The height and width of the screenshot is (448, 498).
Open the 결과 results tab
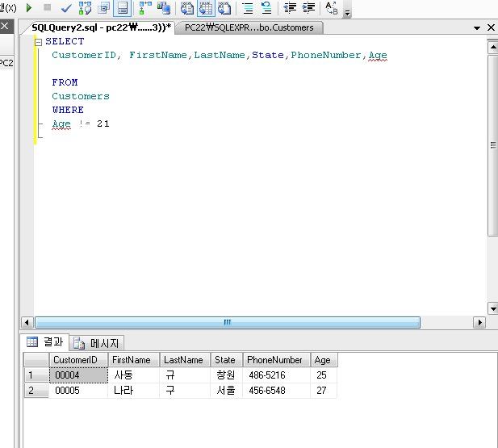(45, 342)
